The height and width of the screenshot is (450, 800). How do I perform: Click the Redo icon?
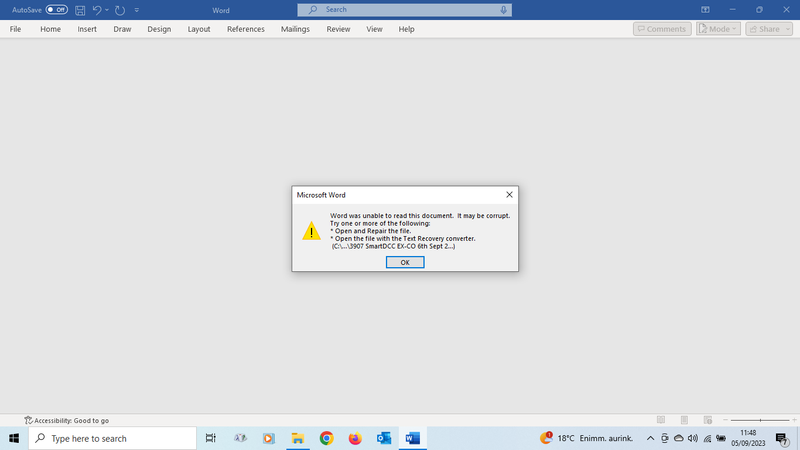(x=120, y=10)
